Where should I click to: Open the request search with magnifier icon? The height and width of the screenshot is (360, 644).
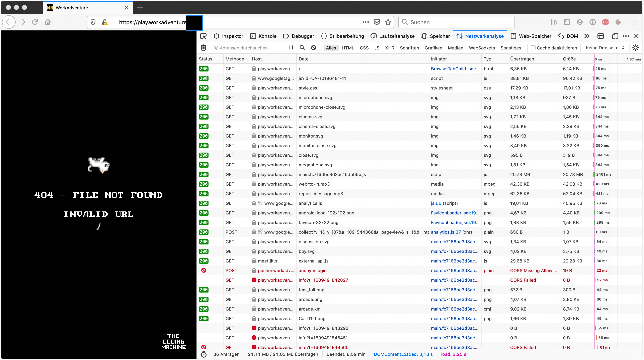coord(302,47)
